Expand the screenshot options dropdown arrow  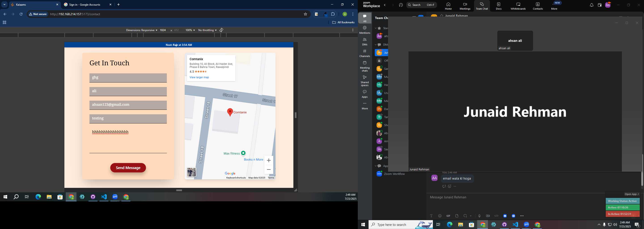tap(471, 216)
